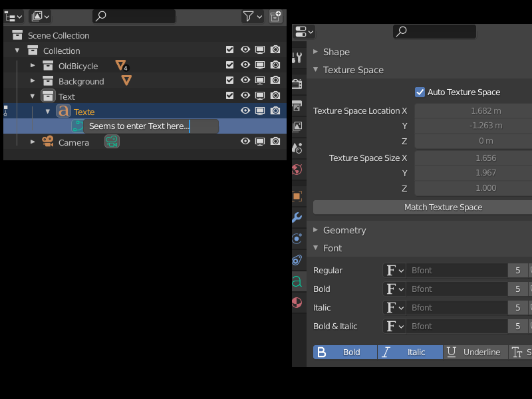Expand the Camera object row
Screen dimensions: 532x399
point(33,142)
